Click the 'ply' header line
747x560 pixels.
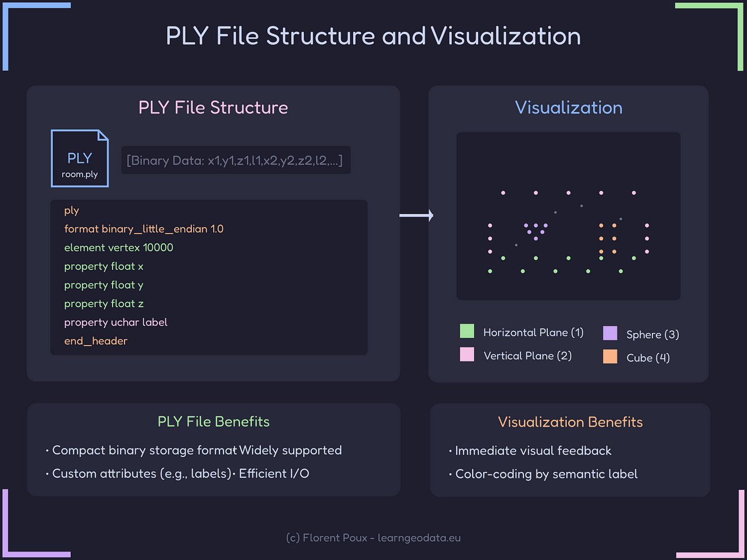72,210
